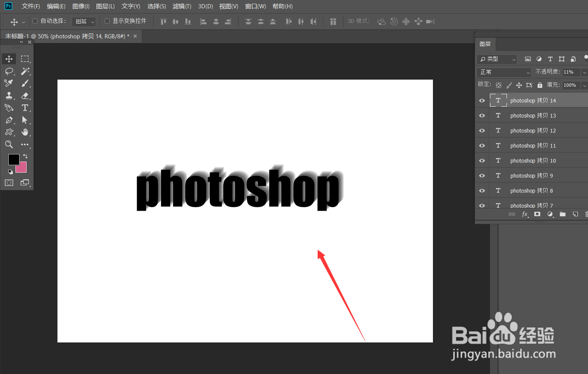This screenshot has height=374, width=588.
Task: Open the 编辑(E) menu
Action: pyautogui.click(x=56, y=6)
